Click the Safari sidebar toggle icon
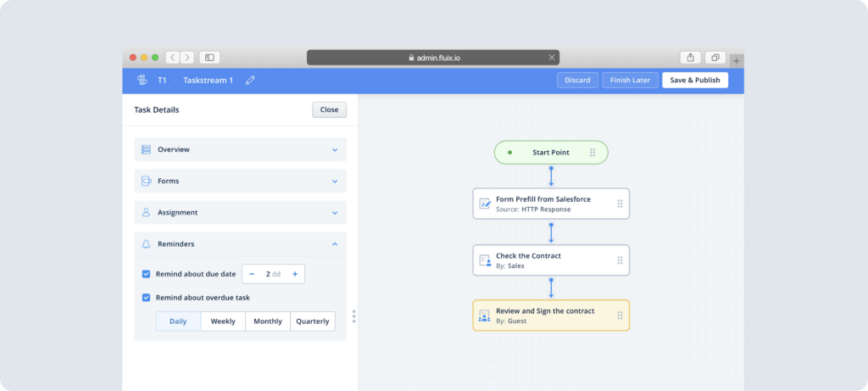Screen dimensions: 868x391 pyautogui.click(x=209, y=58)
